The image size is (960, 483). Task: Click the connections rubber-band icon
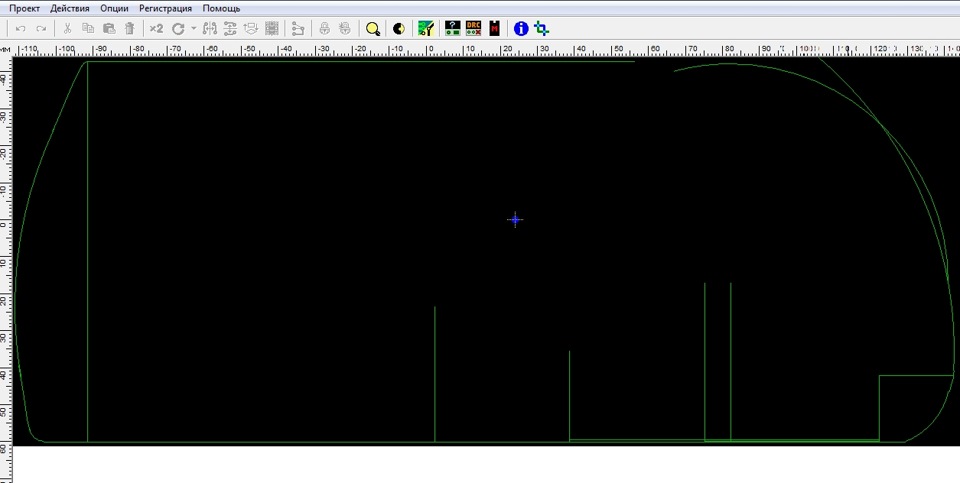point(298,29)
